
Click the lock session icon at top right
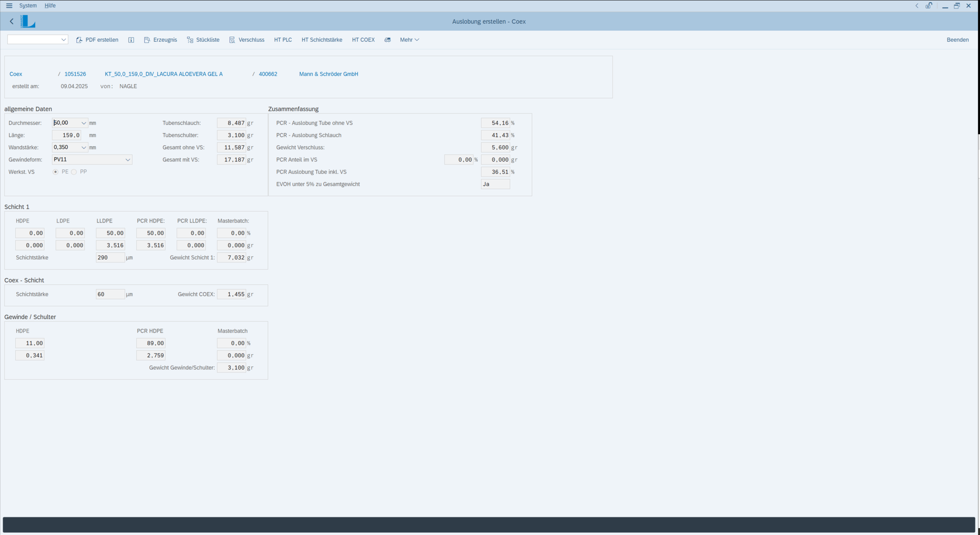pos(928,6)
